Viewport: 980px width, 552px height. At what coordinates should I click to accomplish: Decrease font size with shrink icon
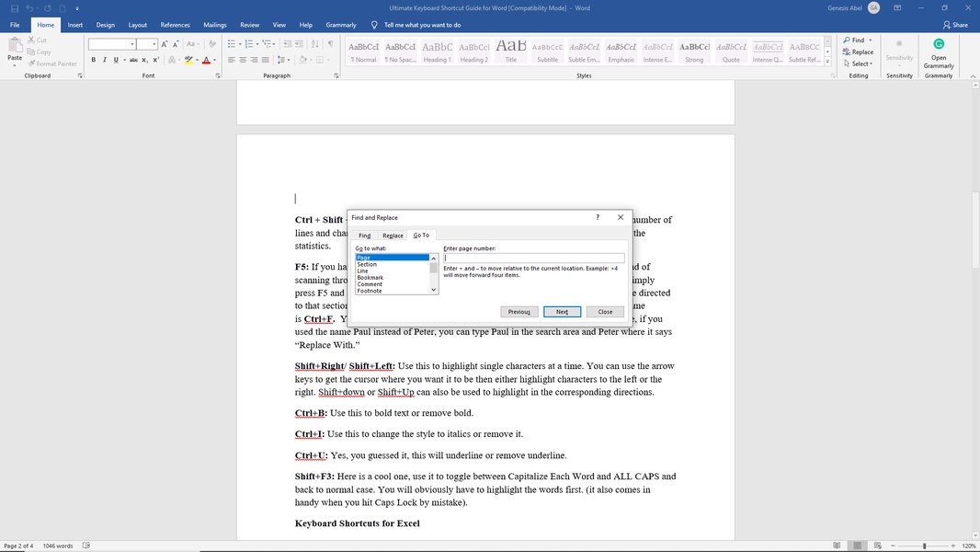pos(176,44)
